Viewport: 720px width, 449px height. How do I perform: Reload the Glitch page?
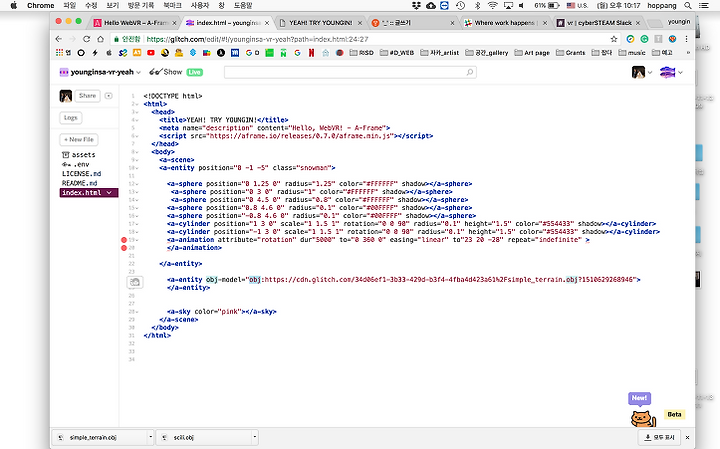click(86, 39)
